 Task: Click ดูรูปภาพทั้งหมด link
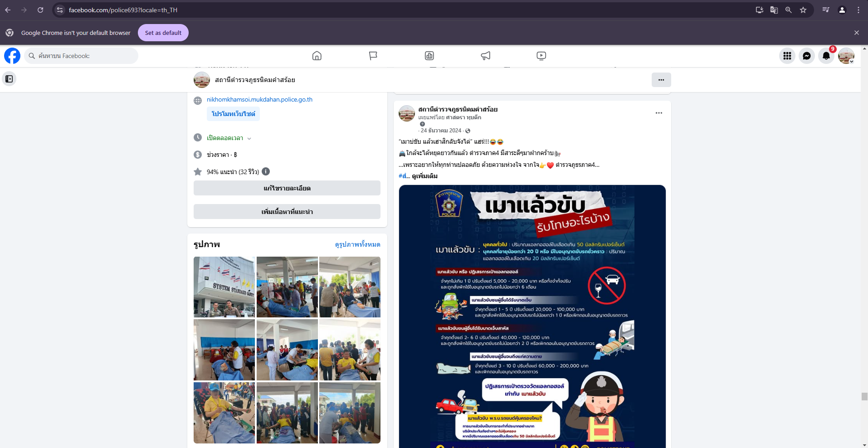357,244
